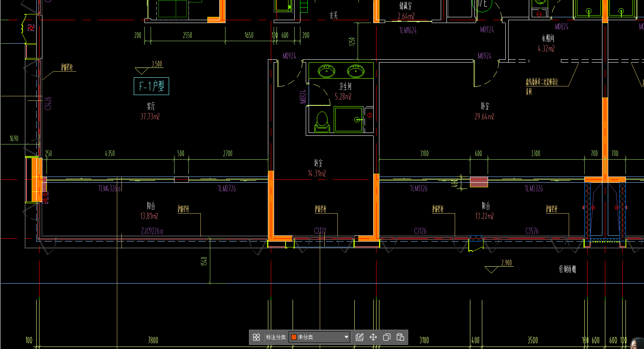The image size is (644, 349).
Task: Click the 3300 dimension value
Action: (535, 154)
